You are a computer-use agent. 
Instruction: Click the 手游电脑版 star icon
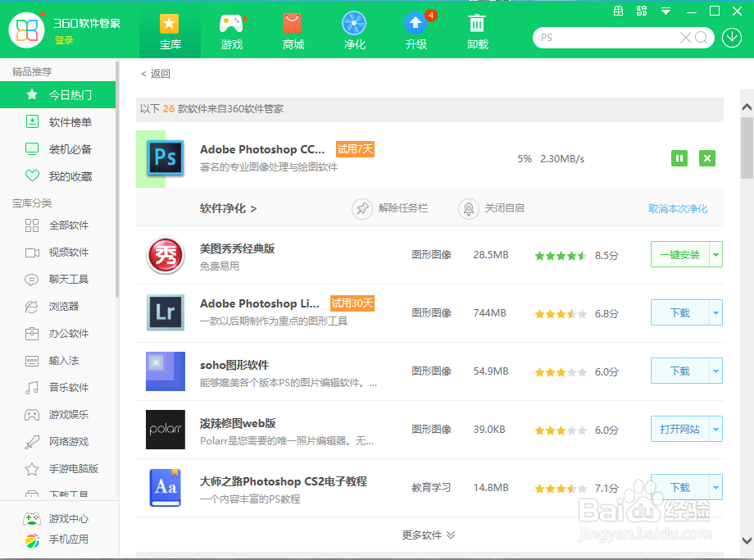[x=32, y=469]
